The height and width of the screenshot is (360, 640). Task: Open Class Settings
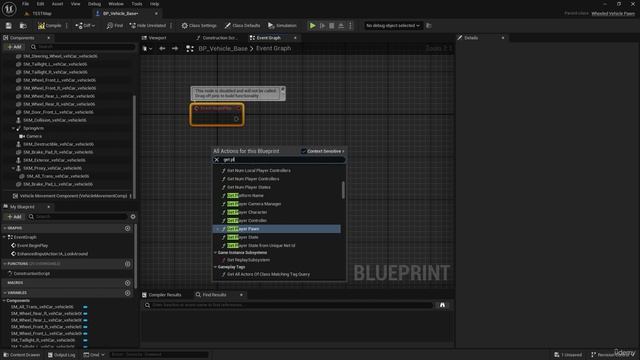tap(199, 26)
